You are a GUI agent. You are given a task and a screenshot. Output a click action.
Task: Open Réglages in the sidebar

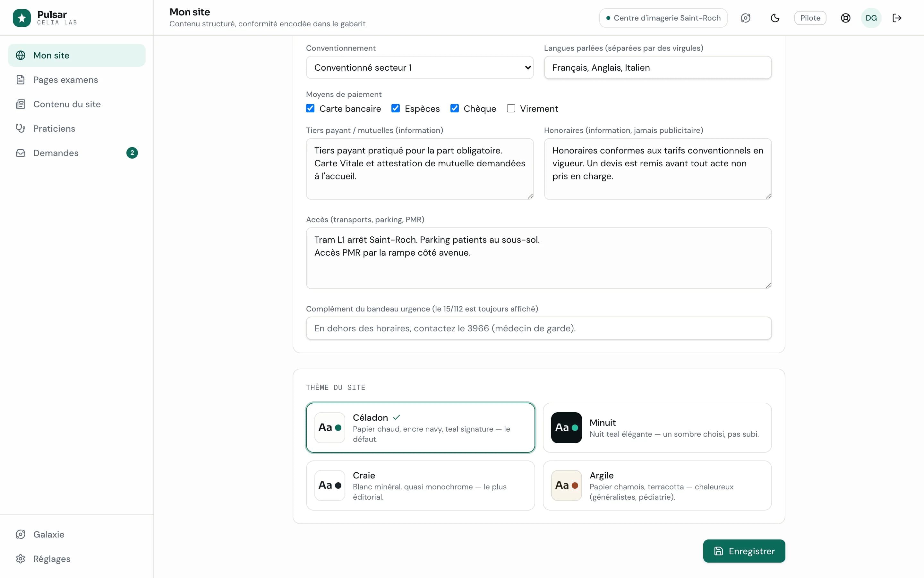click(x=77, y=559)
